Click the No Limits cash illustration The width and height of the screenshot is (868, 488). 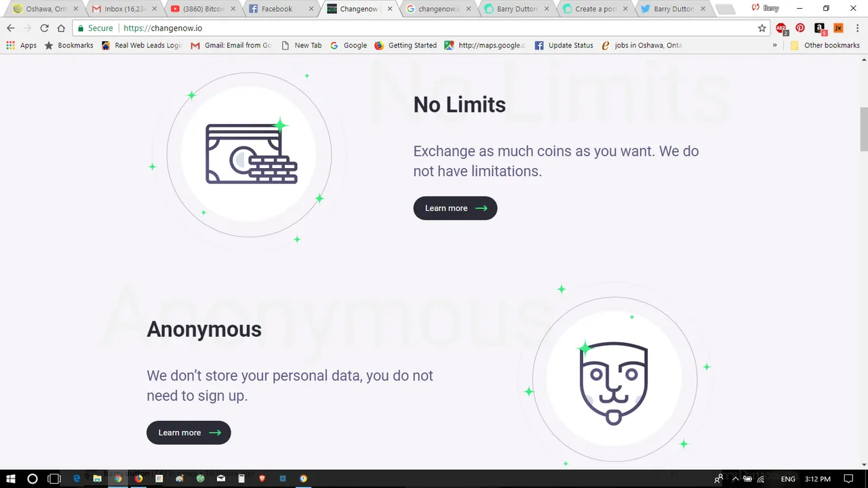252,155
